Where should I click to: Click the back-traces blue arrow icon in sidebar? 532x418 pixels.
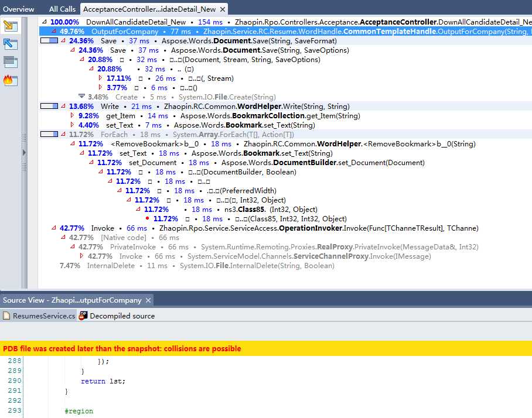click(11, 44)
